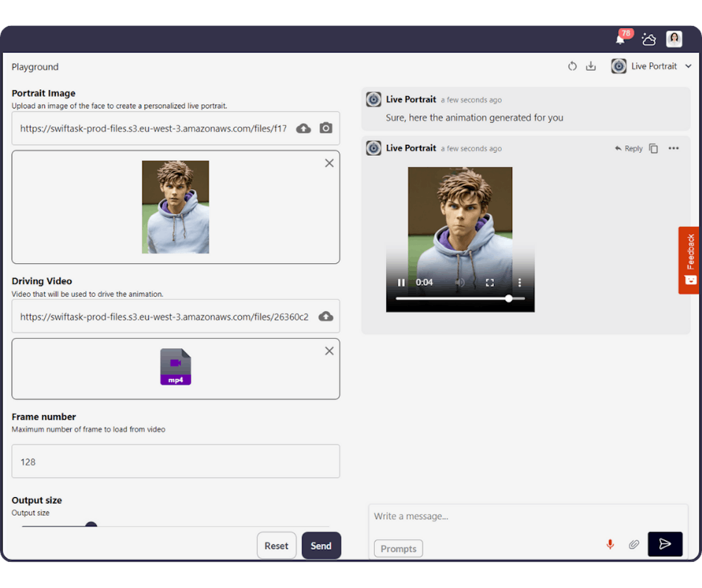Reply to the Live Portrait message

point(627,148)
